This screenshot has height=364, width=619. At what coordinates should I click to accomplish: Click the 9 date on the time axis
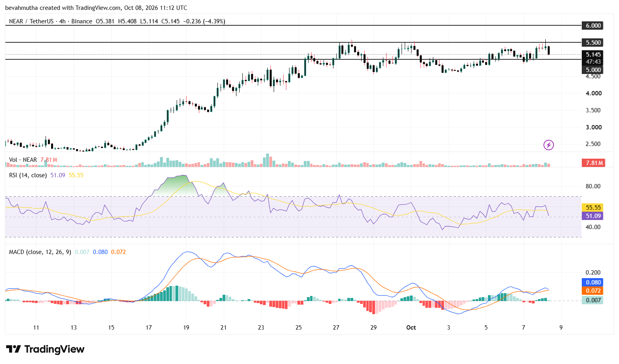561,328
